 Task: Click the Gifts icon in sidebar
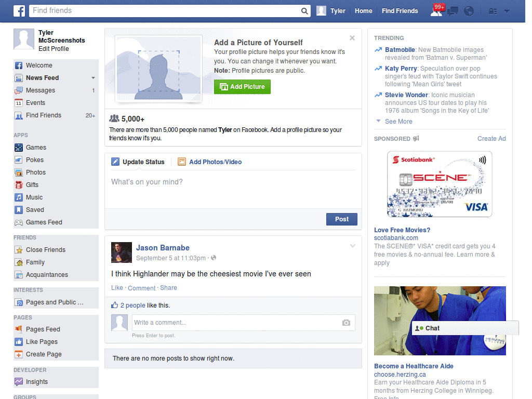click(19, 185)
